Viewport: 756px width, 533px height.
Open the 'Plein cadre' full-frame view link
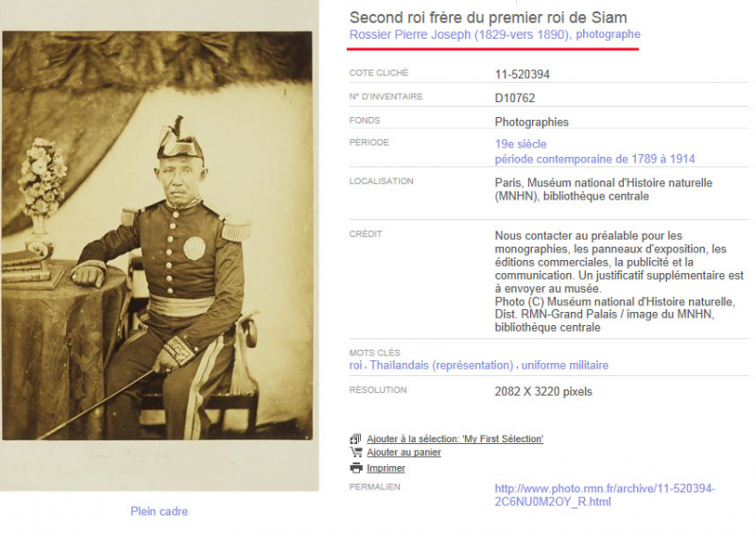(x=159, y=511)
